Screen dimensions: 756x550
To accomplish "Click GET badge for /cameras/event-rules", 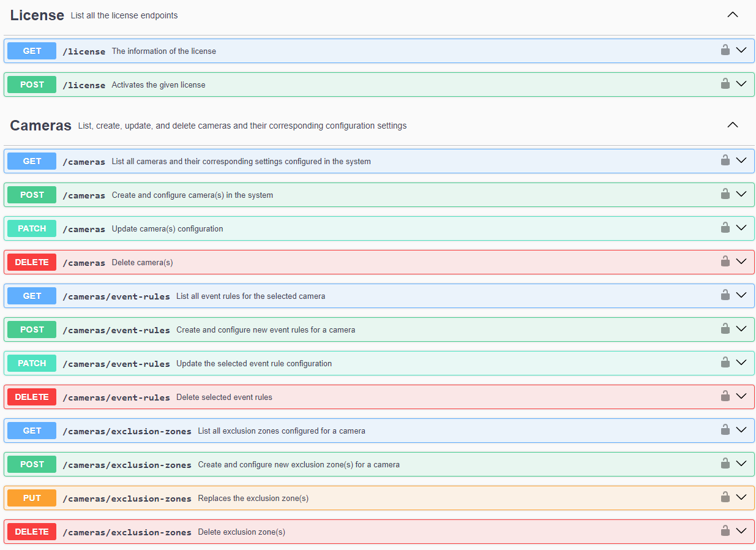I will (x=32, y=296).
